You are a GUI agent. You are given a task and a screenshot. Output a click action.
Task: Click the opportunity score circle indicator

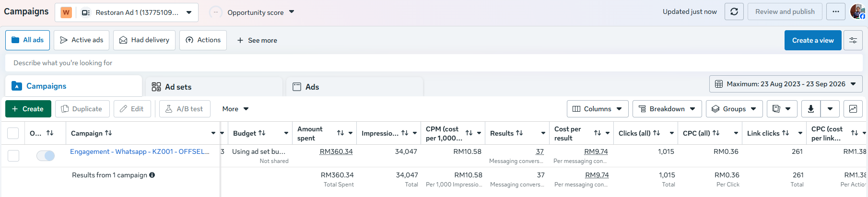point(215,12)
